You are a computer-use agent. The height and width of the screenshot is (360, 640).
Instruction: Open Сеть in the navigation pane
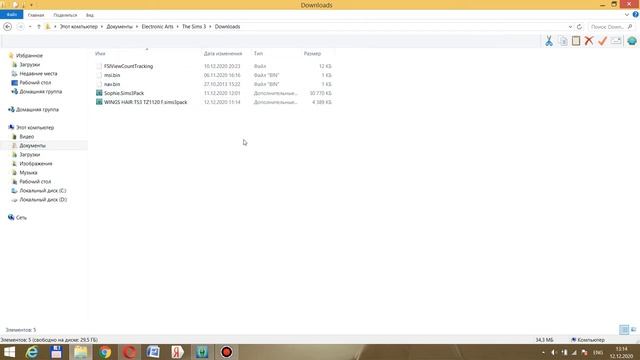point(21,217)
